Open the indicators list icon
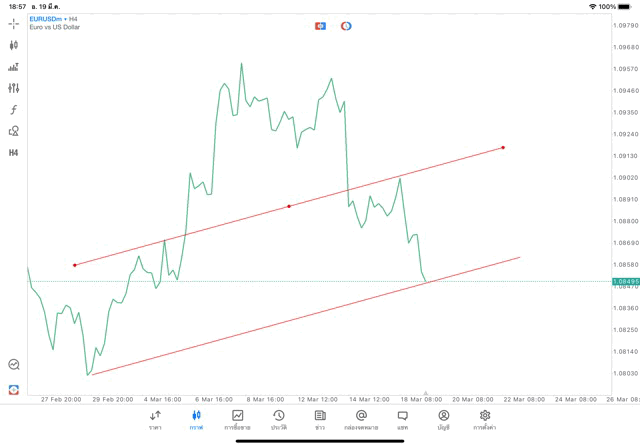 pyautogui.click(x=14, y=67)
